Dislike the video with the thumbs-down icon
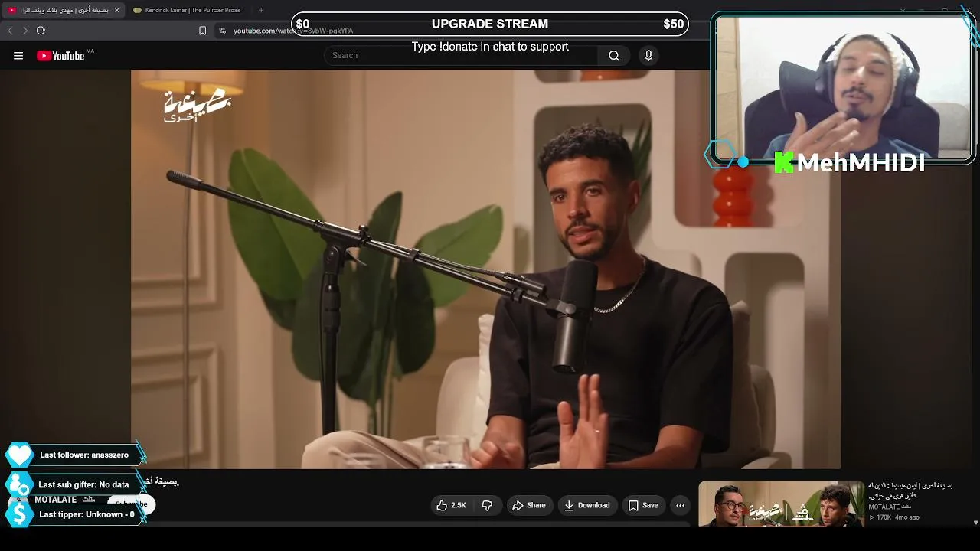The image size is (980, 551). 487,505
